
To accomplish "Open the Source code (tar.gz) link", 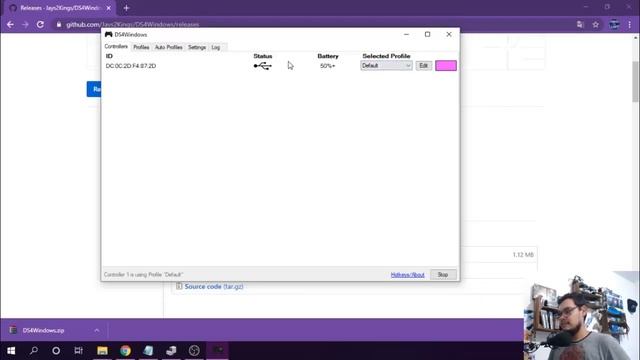I will (214, 287).
